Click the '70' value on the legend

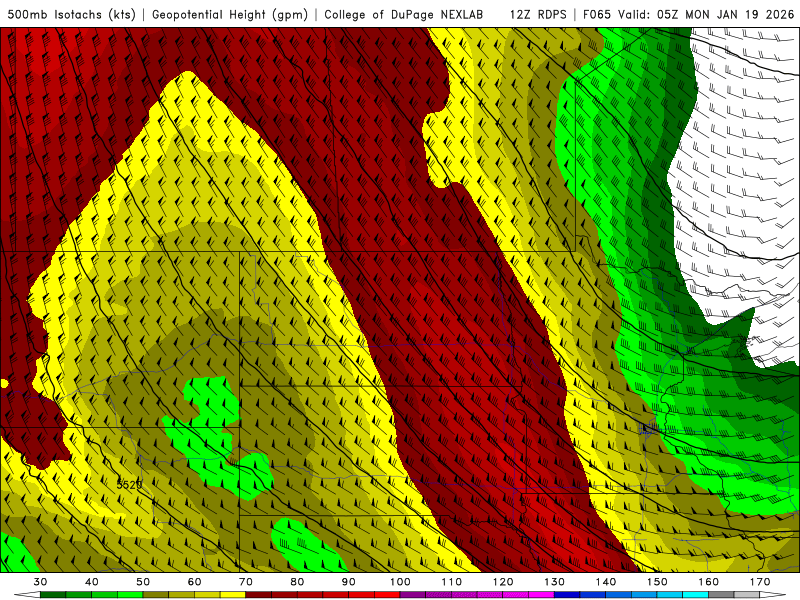pos(246,582)
